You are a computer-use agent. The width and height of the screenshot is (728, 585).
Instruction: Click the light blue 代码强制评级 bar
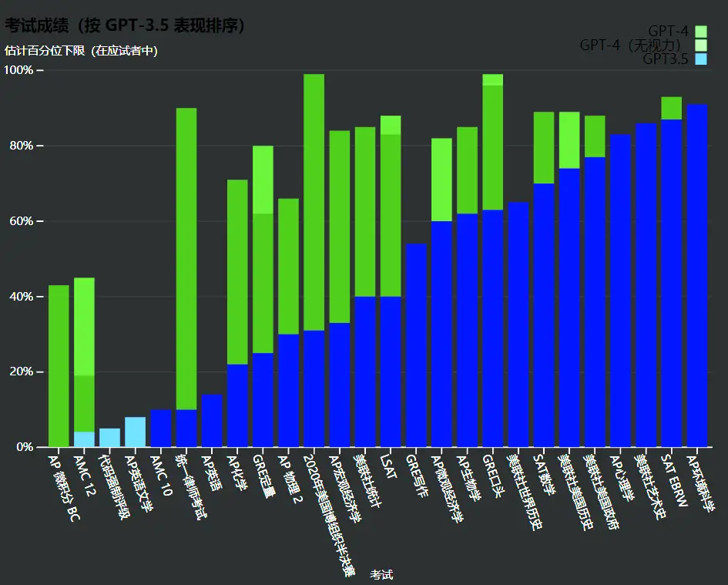(109, 438)
